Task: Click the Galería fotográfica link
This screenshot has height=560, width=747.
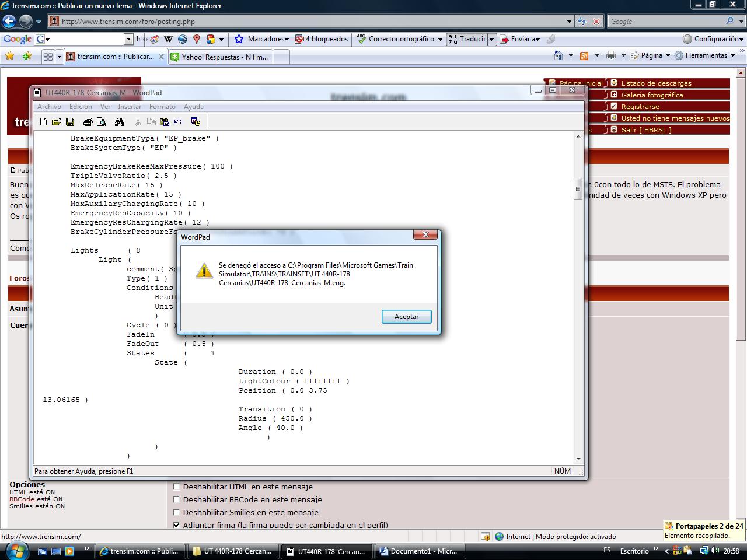Action: (651, 95)
